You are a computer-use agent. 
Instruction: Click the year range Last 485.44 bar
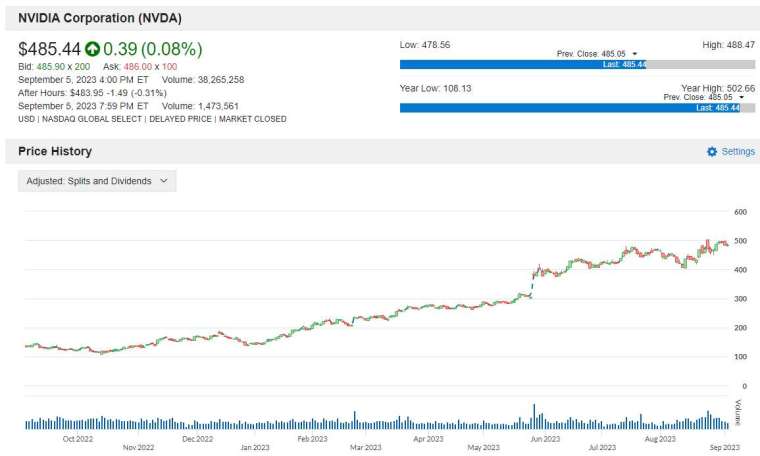click(570, 108)
